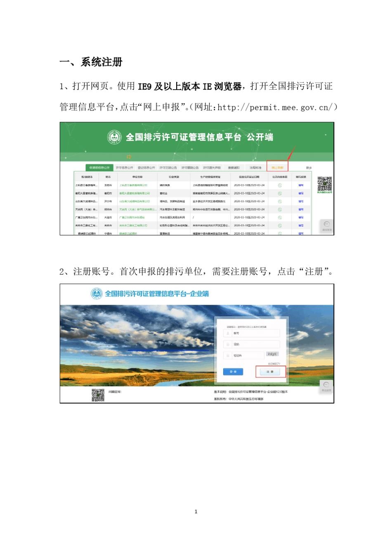Click the 行业类别 column header

pyautogui.click(x=174, y=177)
